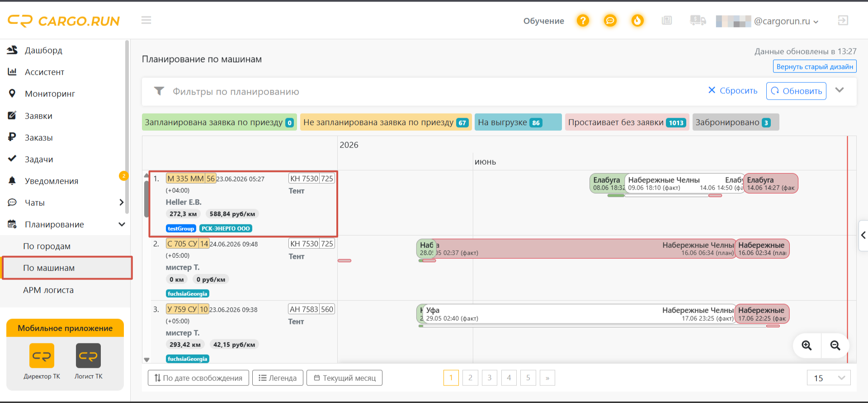Click trailer АН 7583 560
This screenshot has width=868, height=403.
point(311,309)
